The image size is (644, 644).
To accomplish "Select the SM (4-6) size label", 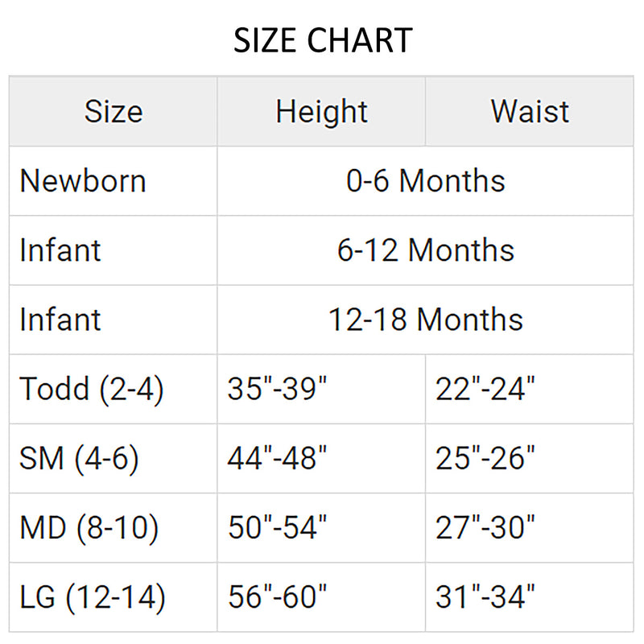I will point(79,458).
